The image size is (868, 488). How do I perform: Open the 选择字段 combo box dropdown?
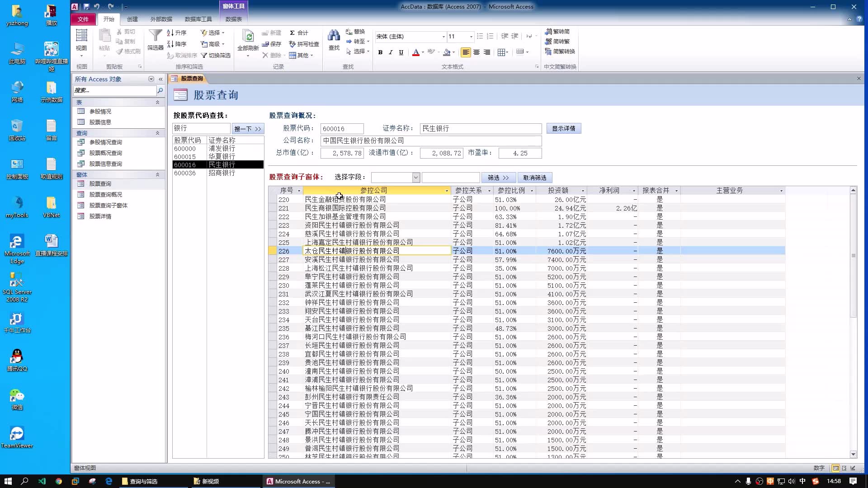click(x=416, y=178)
